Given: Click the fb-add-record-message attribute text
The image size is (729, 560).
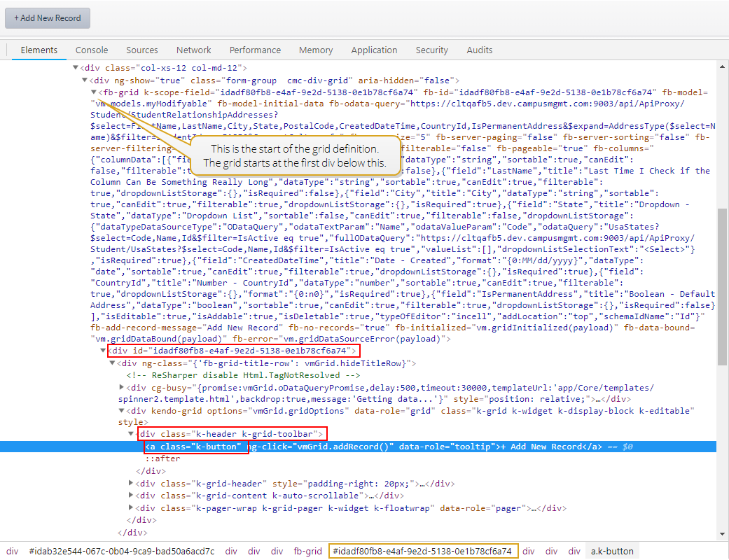Looking at the screenshot, I should 187,328.
